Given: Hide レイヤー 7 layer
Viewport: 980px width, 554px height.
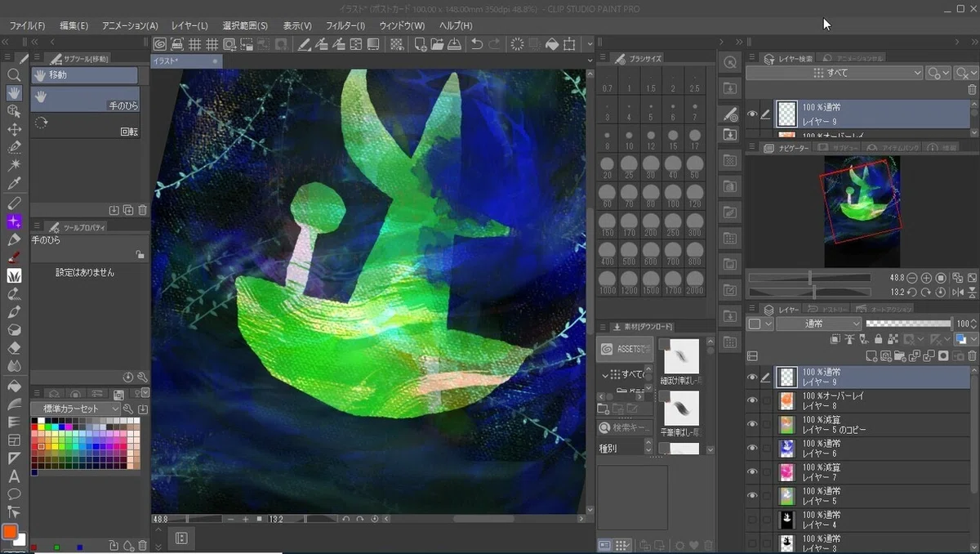Looking at the screenshot, I should 752,471.
